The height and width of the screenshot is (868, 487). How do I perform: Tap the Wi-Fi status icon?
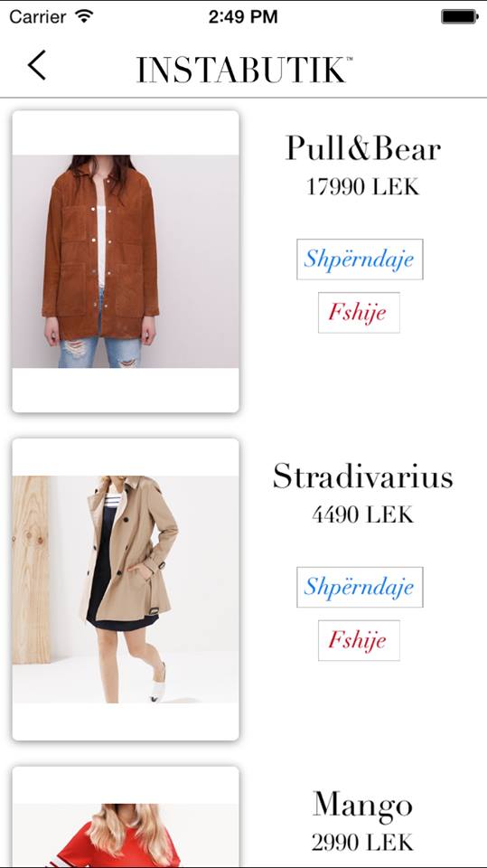coord(84,16)
